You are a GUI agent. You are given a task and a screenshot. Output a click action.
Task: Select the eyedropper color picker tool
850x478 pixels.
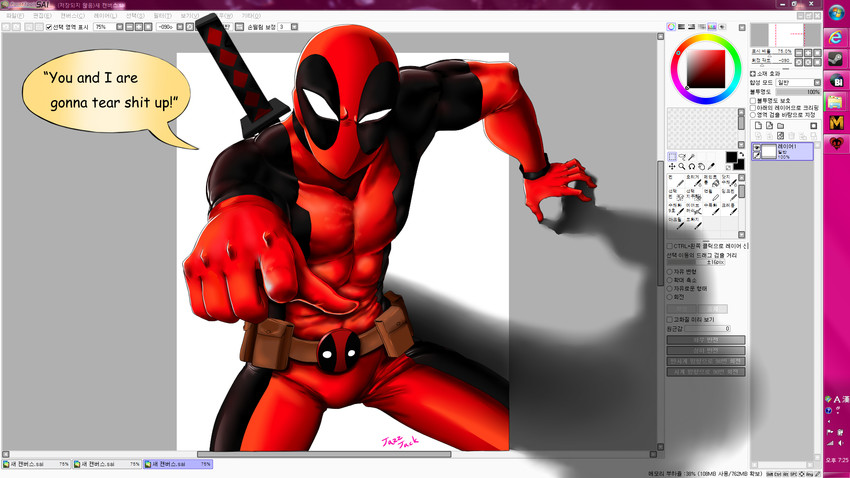711,166
